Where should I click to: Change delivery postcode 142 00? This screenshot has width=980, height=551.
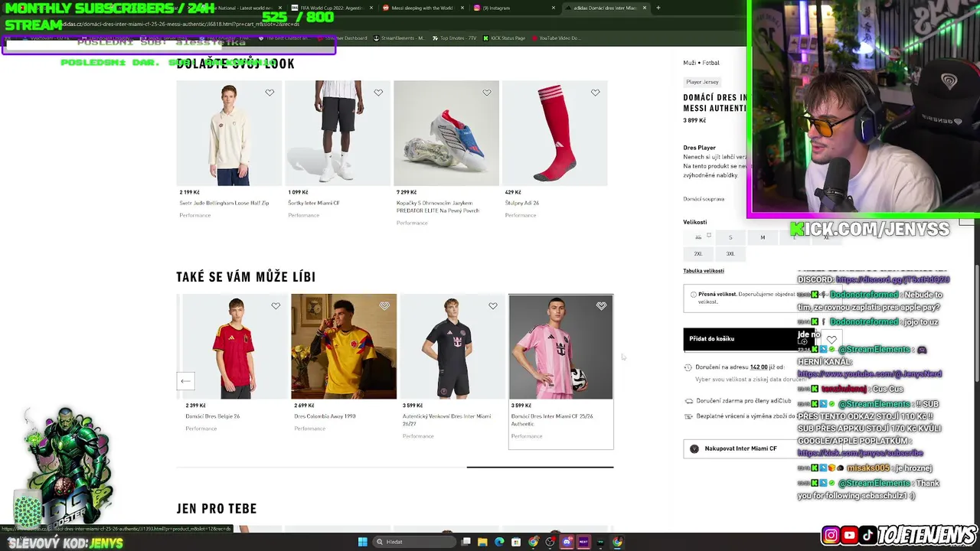(x=759, y=367)
